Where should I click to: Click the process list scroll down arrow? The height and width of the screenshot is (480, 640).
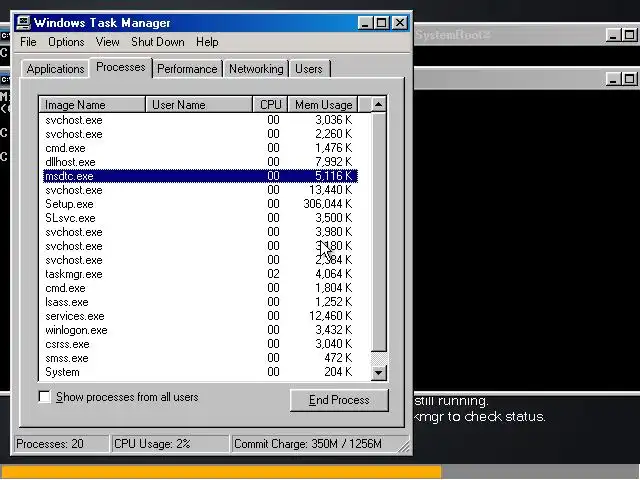[379, 372]
